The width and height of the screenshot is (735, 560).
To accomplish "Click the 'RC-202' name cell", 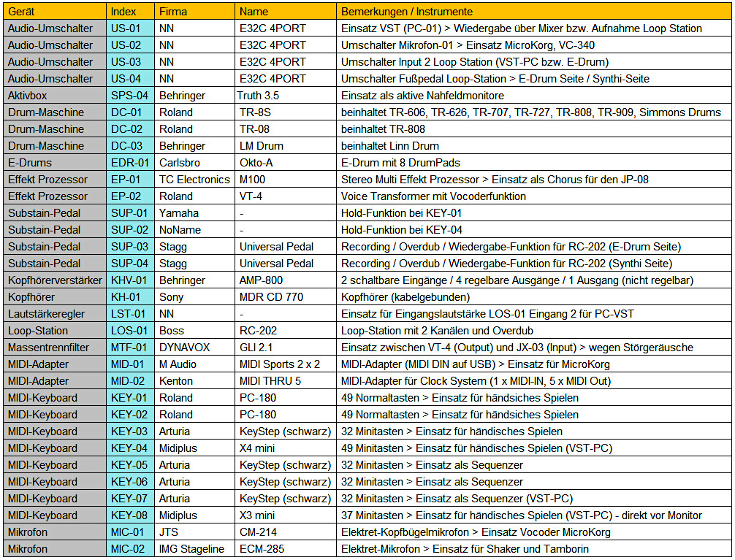I will click(x=286, y=331).
